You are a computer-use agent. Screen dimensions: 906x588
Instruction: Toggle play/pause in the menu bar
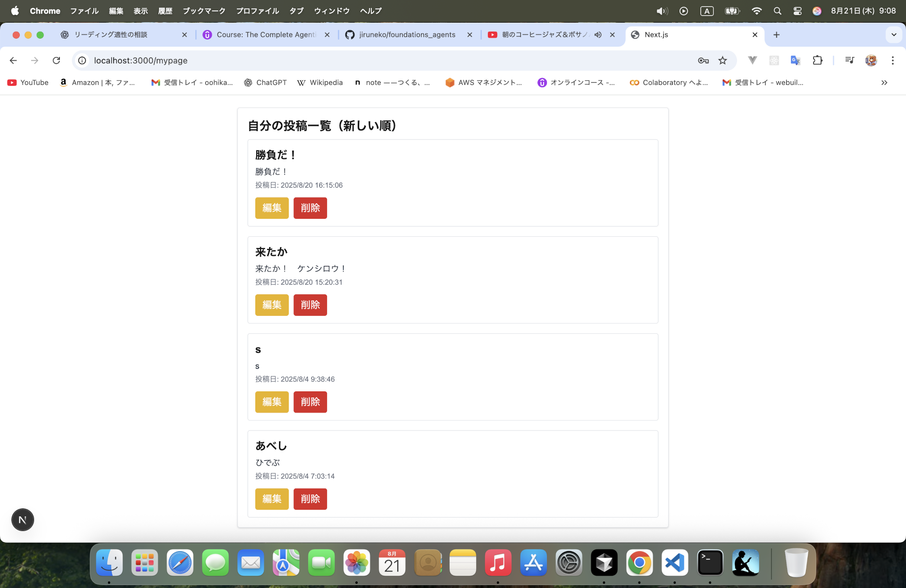click(683, 11)
